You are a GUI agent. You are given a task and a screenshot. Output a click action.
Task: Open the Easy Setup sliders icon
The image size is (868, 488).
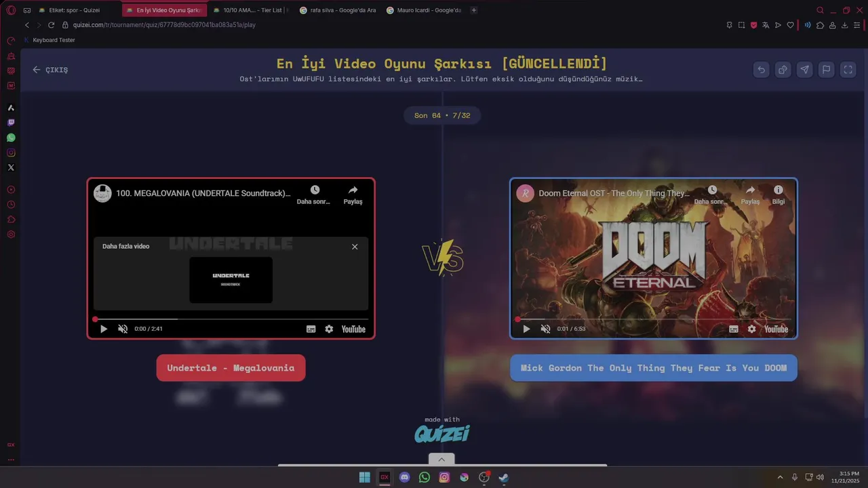[x=857, y=25]
